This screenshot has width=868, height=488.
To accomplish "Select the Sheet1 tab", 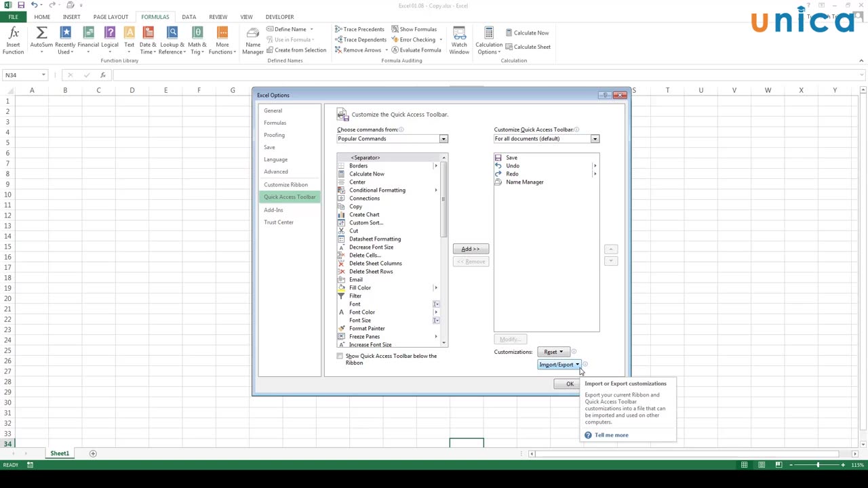I will [60, 453].
